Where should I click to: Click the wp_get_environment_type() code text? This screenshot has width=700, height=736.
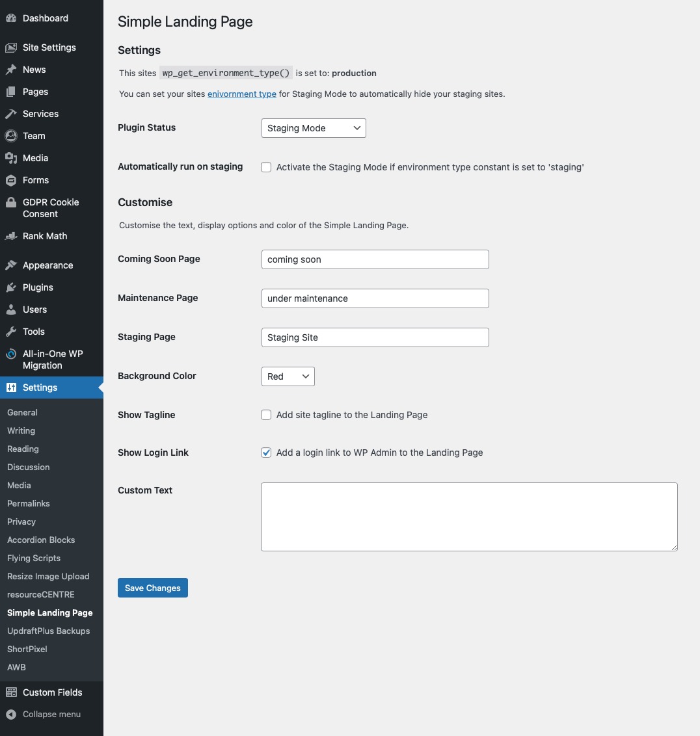click(x=226, y=73)
